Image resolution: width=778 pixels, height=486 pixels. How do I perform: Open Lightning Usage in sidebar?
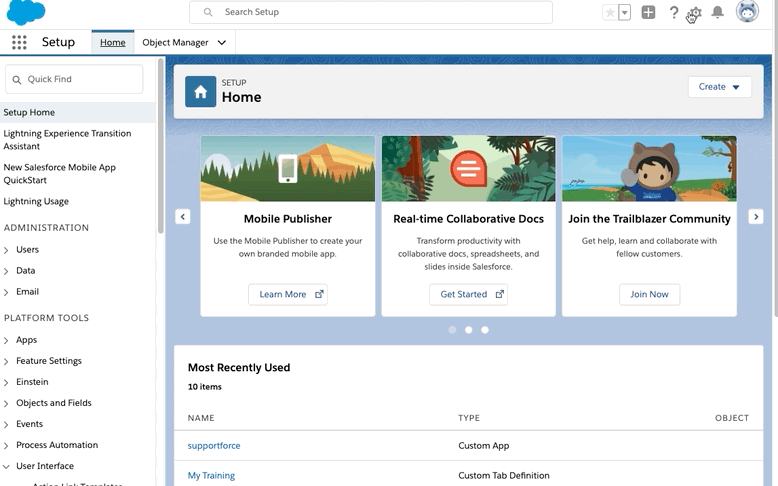pyautogui.click(x=36, y=201)
